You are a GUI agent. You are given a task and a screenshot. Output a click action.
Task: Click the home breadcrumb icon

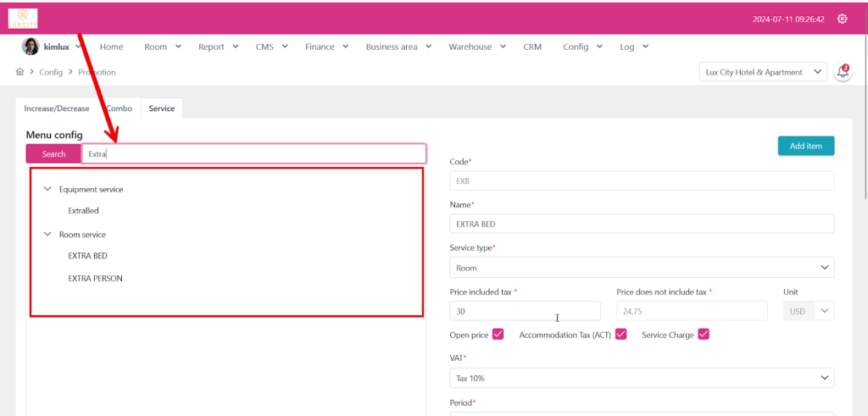(x=20, y=72)
